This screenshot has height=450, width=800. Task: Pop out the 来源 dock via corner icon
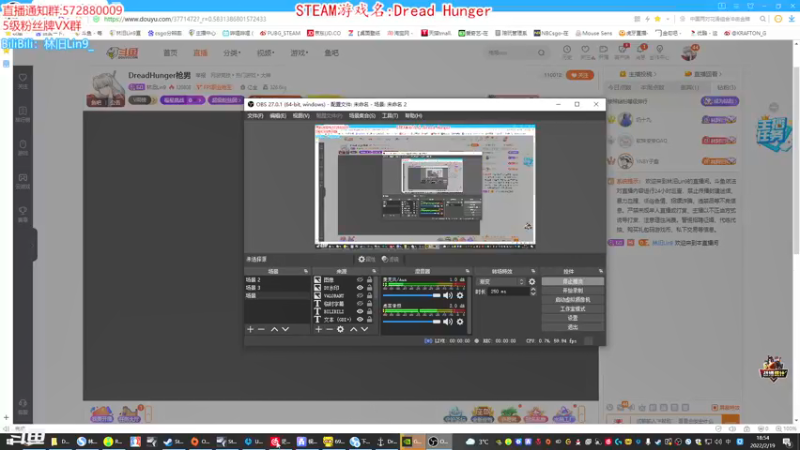pos(374,271)
